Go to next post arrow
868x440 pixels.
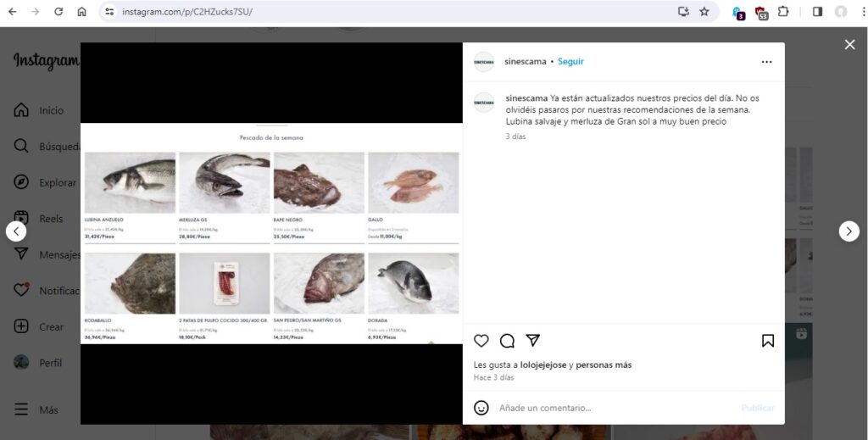point(849,231)
